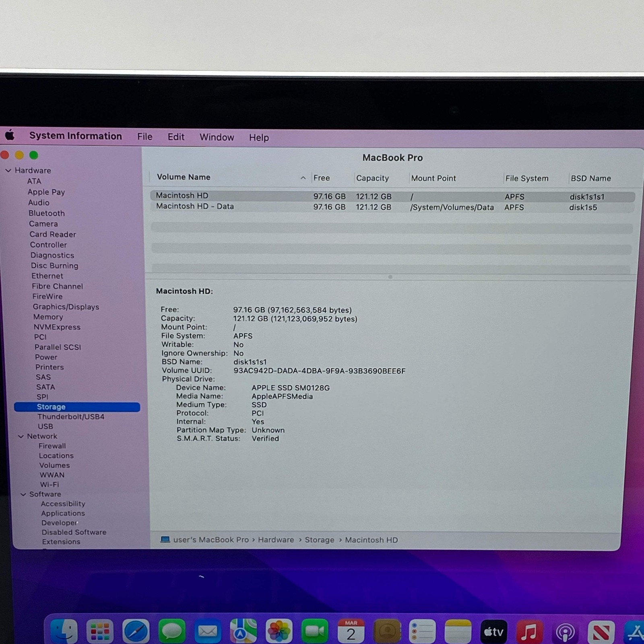This screenshot has width=644, height=644.
Task: Open News app in the Dock
Action: point(601,631)
